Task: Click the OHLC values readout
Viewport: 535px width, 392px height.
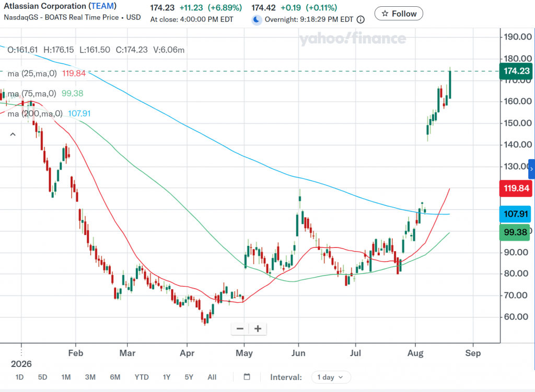Action: tap(96, 50)
